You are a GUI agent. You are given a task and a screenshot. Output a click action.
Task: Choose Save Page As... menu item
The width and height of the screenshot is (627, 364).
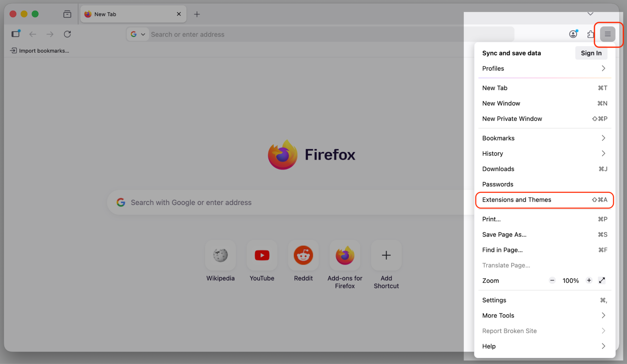point(545,234)
